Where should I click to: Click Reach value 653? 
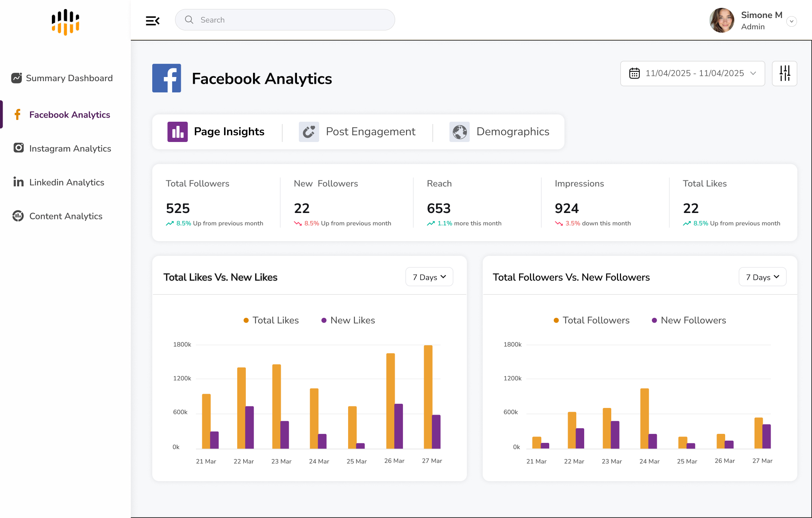click(x=439, y=208)
